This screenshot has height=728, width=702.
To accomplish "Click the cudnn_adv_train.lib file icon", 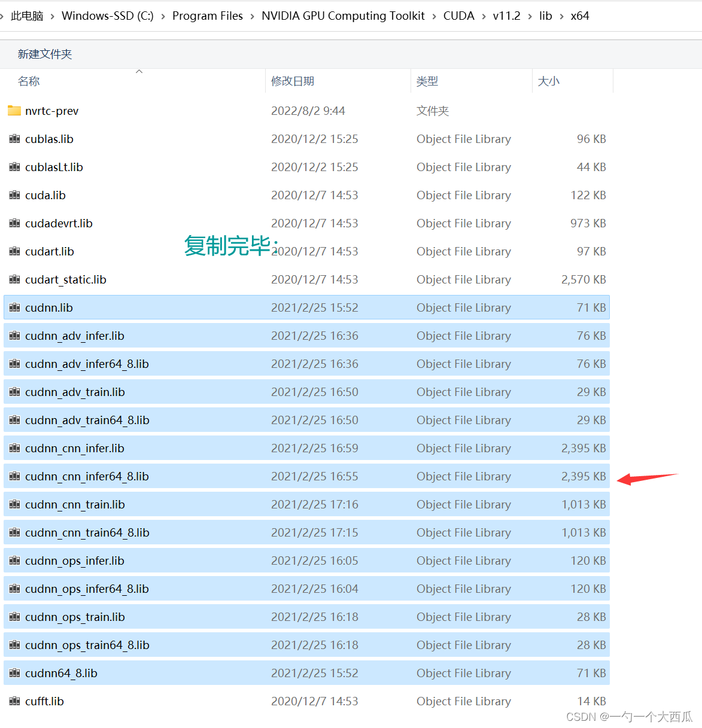I will [x=15, y=392].
